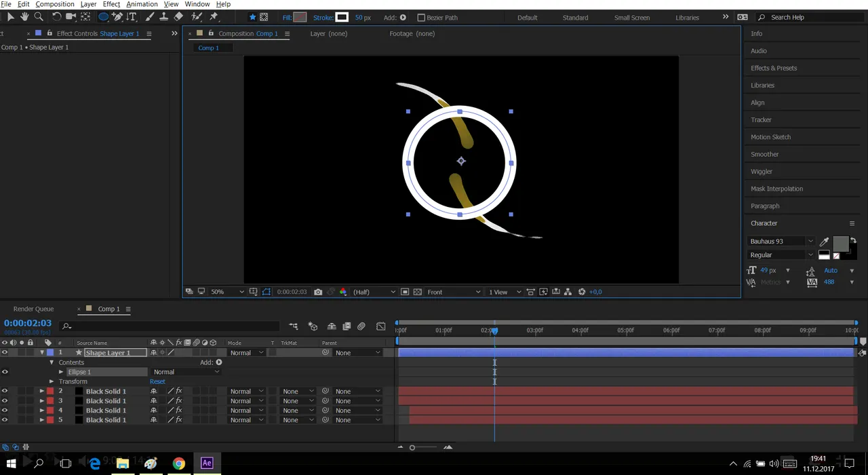
Task: Select the Rotation tool
Action: [x=56, y=17]
